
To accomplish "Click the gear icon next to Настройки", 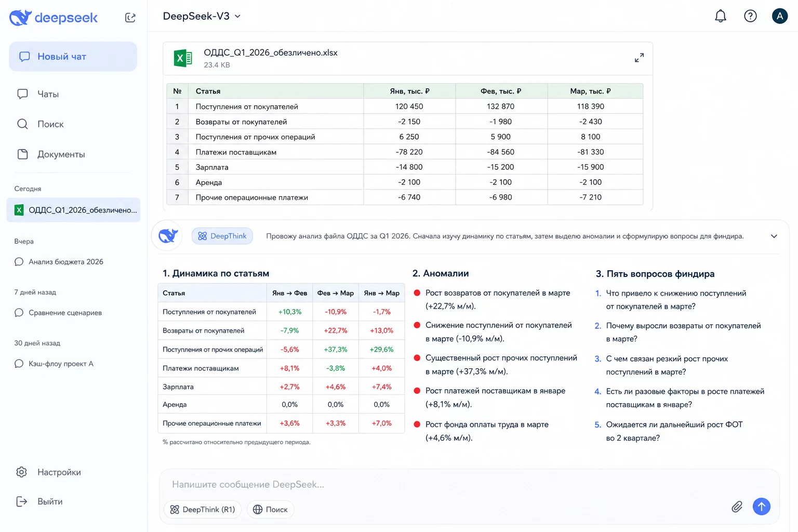I will (22, 472).
